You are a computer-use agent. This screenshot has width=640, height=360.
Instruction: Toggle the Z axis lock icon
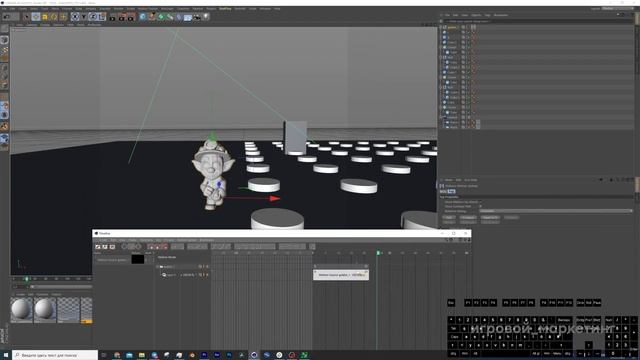click(93, 17)
